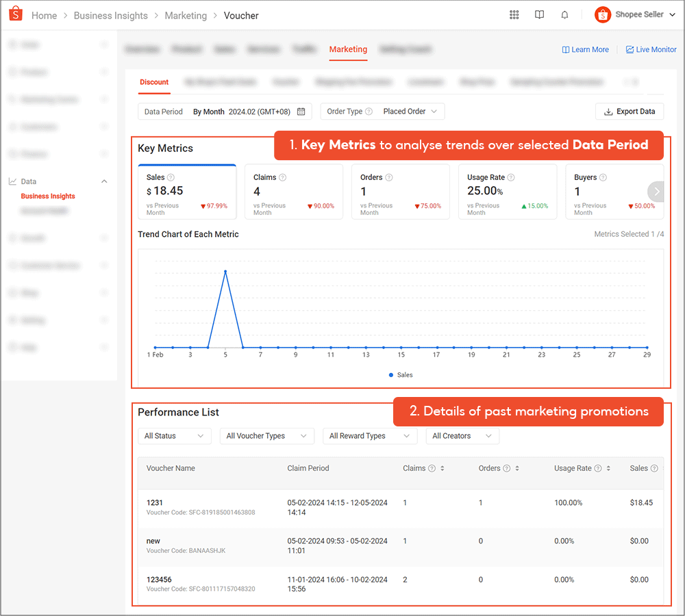Switch to the Marketing tab
This screenshot has height=616, width=685.
348,49
